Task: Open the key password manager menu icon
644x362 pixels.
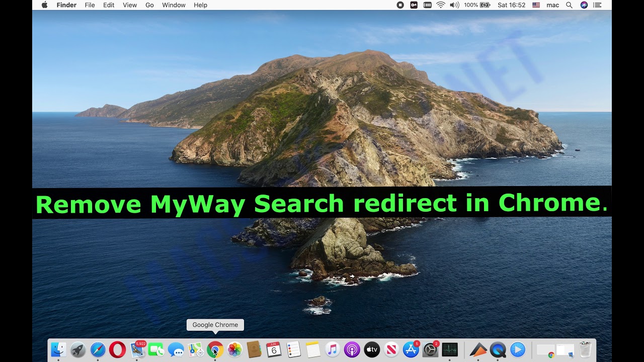Action: coord(414,5)
